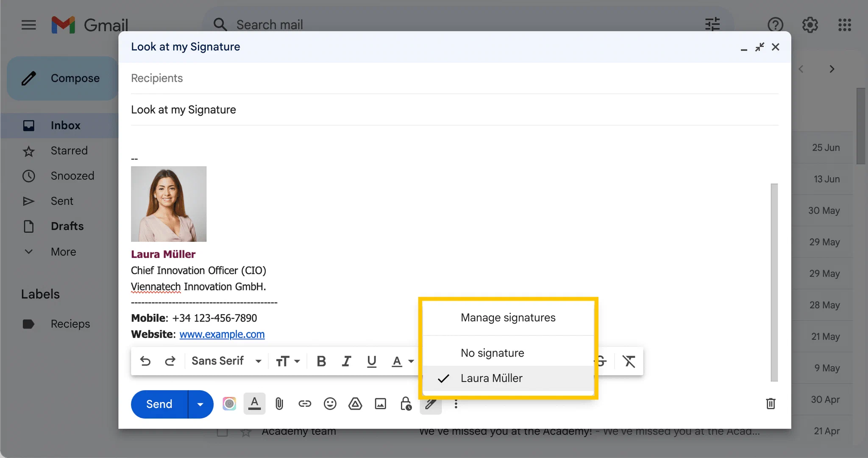Click the attach files paperclip icon
Viewport: 868px width, 458px height.
click(279, 404)
